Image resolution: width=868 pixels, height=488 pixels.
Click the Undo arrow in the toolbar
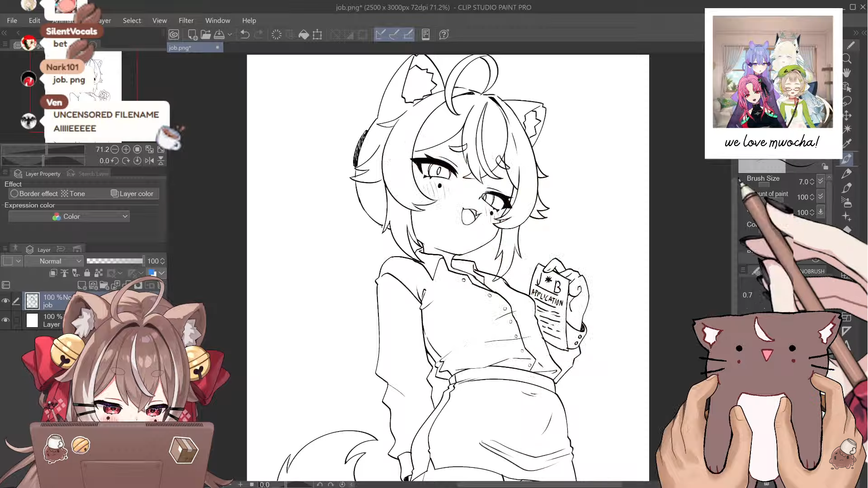245,35
